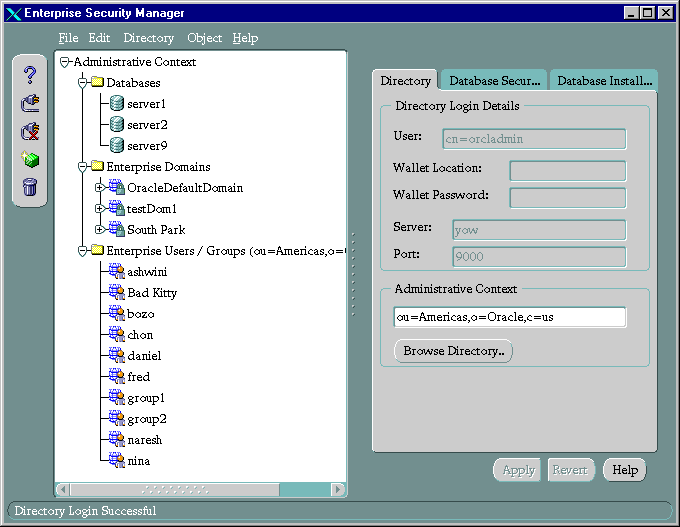
Task: Select the South Park domain icon
Action: coord(115,230)
